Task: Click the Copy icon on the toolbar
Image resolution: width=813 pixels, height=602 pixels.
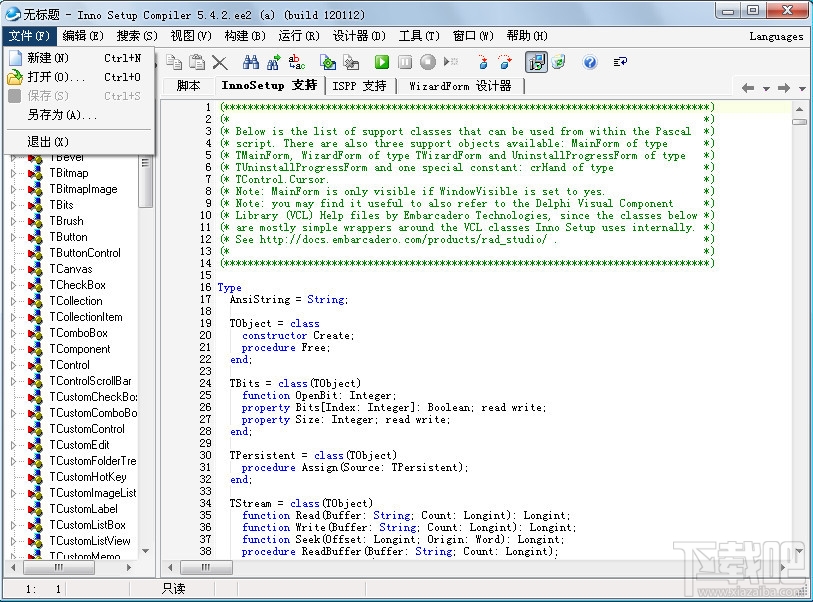Action: (174, 61)
